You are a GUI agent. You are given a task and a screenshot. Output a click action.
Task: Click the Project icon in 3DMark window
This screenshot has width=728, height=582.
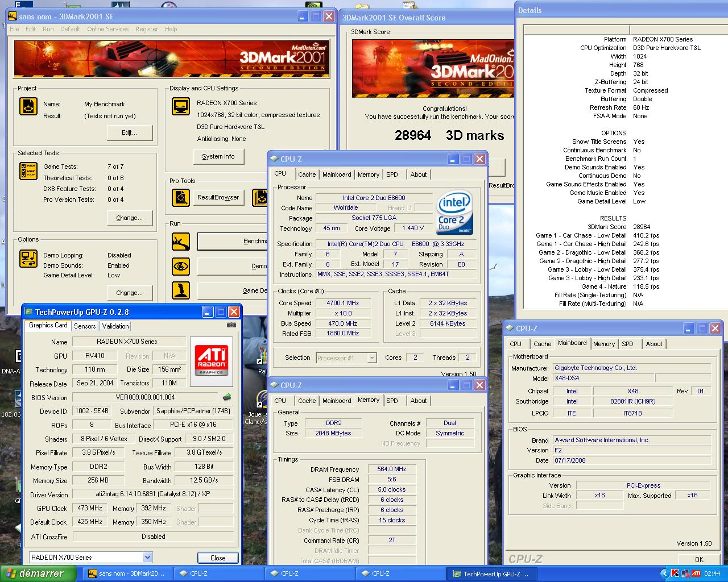[28, 106]
